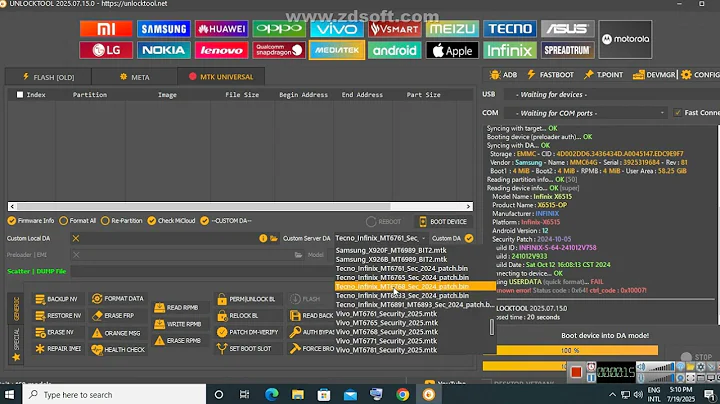Select the Meizu brand logo
The image size is (720, 404).
[452, 29]
